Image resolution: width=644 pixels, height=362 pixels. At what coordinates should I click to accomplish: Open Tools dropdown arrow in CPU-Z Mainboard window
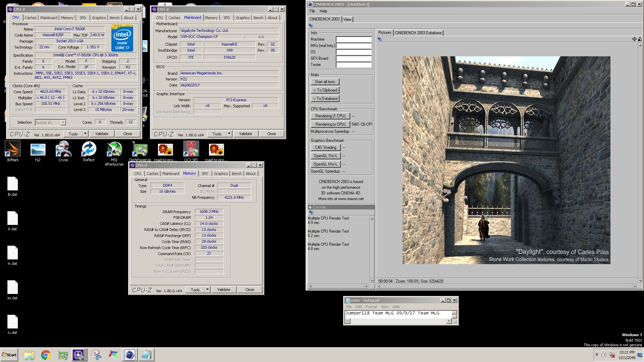pos(229,134)
